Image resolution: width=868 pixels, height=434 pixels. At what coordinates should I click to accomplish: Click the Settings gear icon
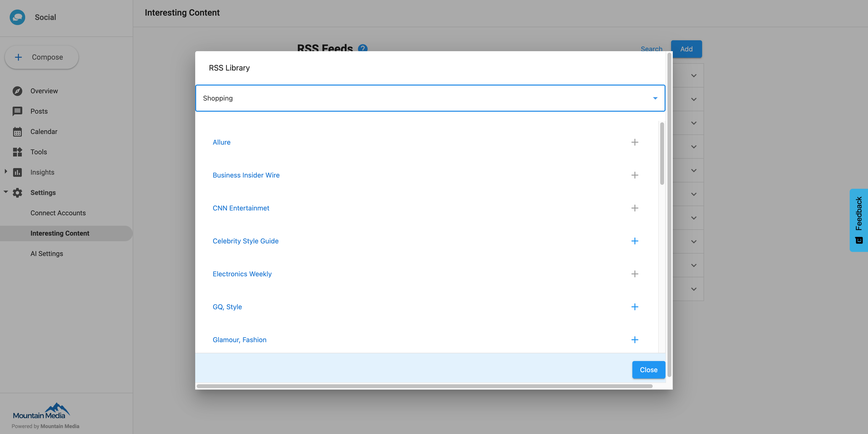coord(17,192)
